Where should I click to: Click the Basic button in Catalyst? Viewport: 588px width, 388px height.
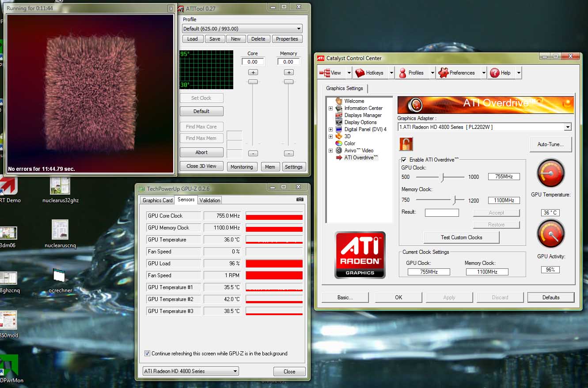345,298
